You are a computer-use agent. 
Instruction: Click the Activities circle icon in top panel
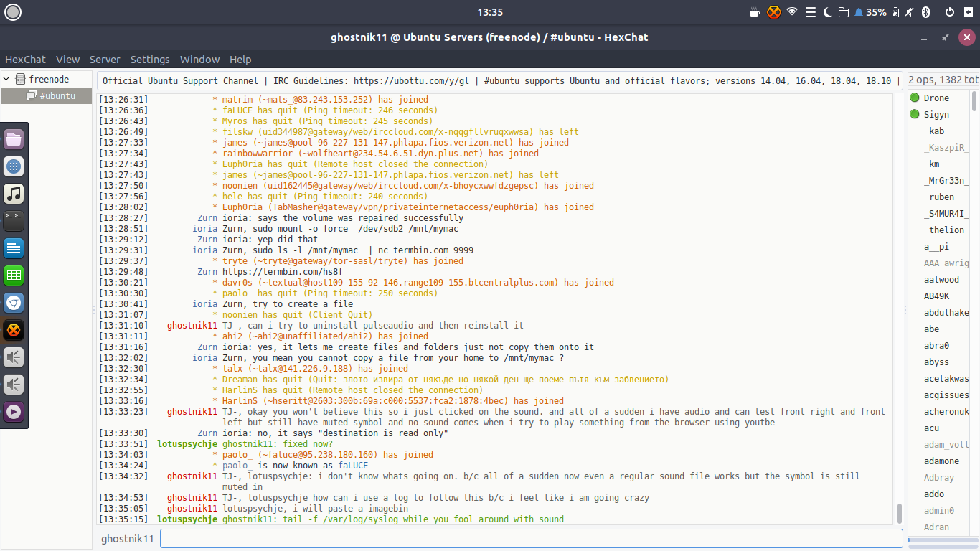(x=13, y=11)
